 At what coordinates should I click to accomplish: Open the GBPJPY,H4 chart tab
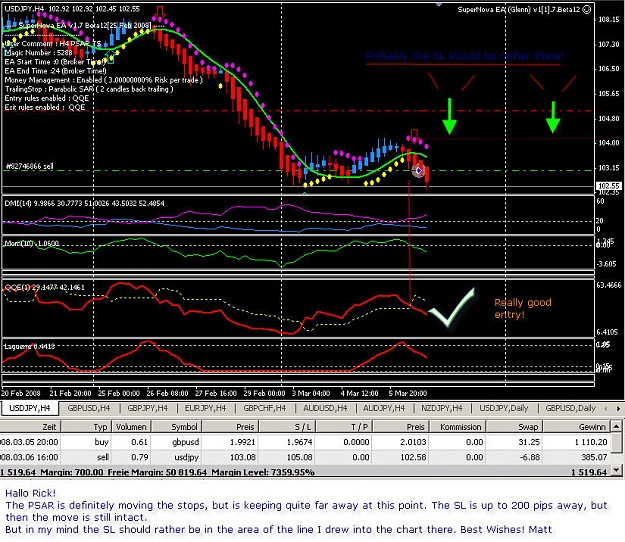pyautogui.click(x=147, y=408)
